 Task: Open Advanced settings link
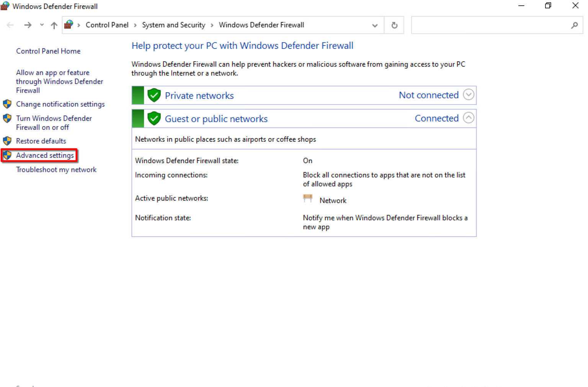(x=45, y=155)
